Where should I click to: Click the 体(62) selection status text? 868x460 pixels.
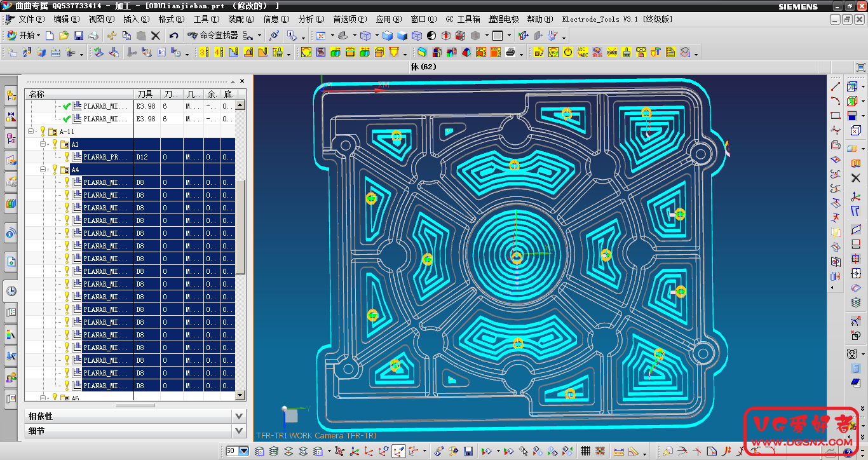click(x=423, y=67)
